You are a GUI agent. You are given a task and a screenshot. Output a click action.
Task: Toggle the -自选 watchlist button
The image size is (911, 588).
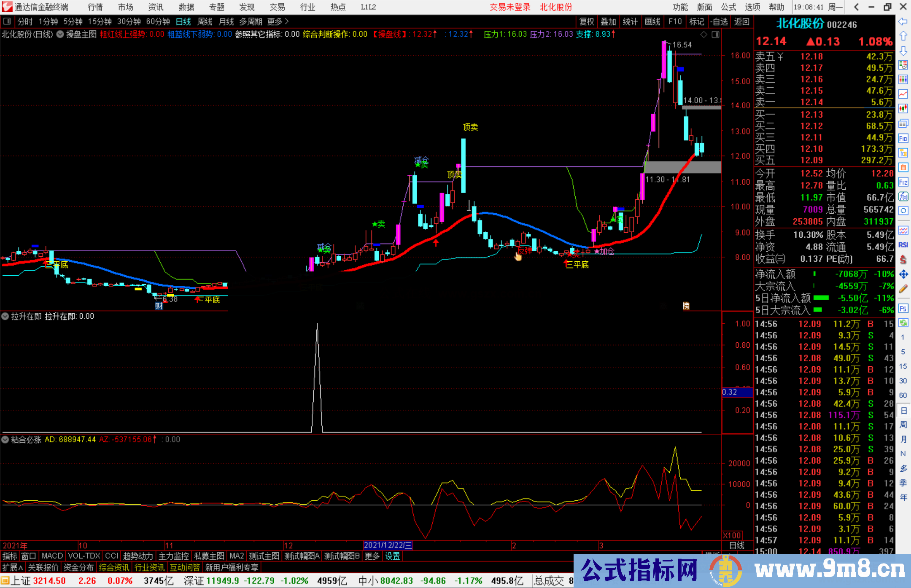(719, 21)
